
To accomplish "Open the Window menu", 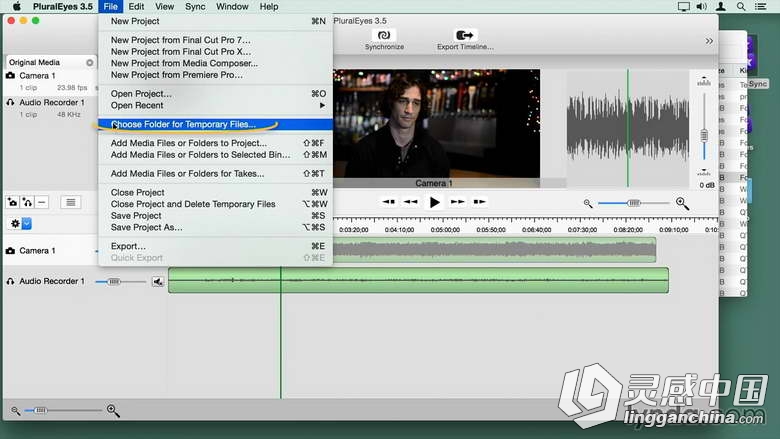I will (x=232, y=6).
